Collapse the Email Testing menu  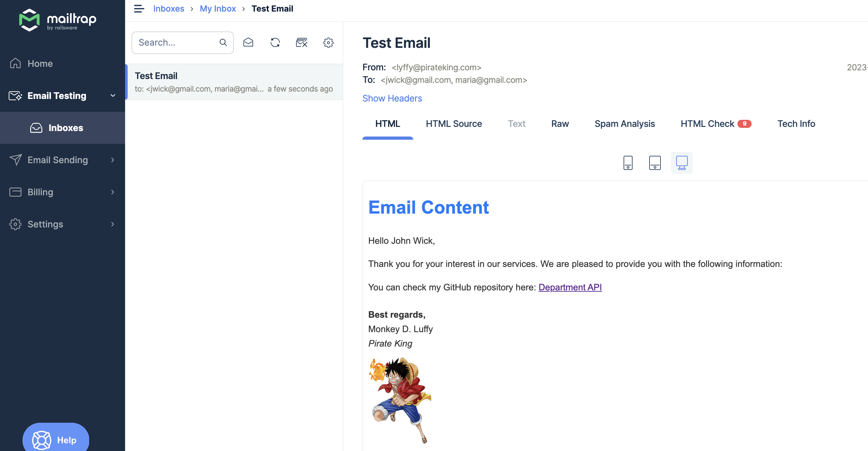[x=113, y=96]
